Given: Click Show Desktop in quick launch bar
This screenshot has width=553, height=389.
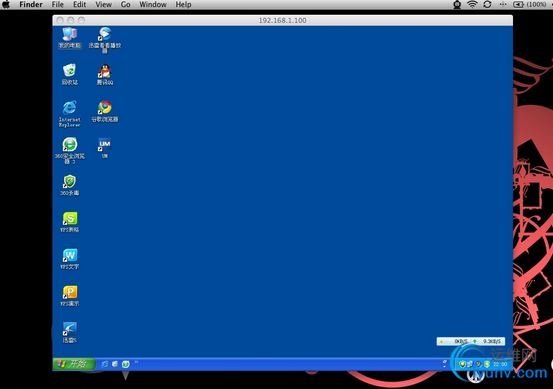Looking at the screenshot, I should point(115,364).
